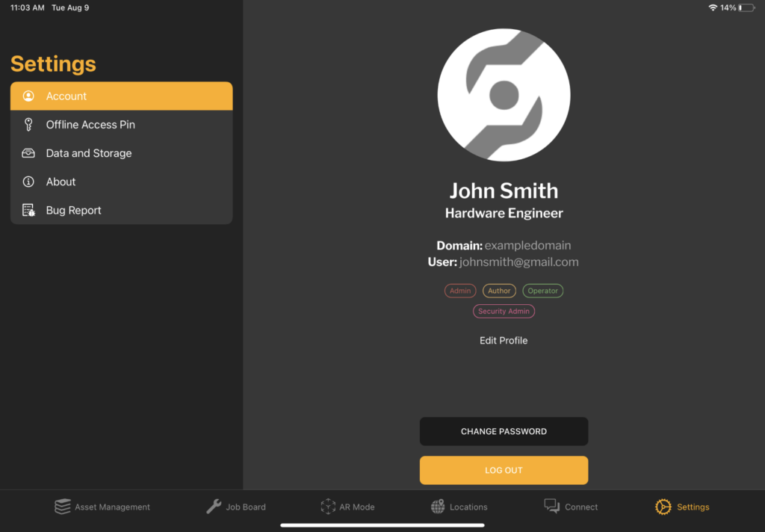Switch to the AR Mode tab
Viewport: 765px width, 532px height.
click(x=347, y=507)
